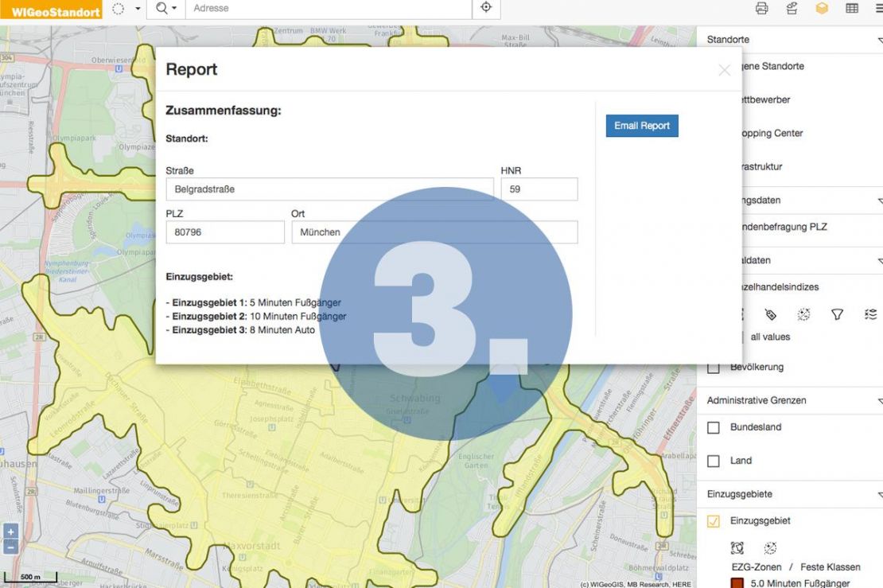Click the Maxvorstadt label on the map
883x588 pixels.
tap(251, 546)
